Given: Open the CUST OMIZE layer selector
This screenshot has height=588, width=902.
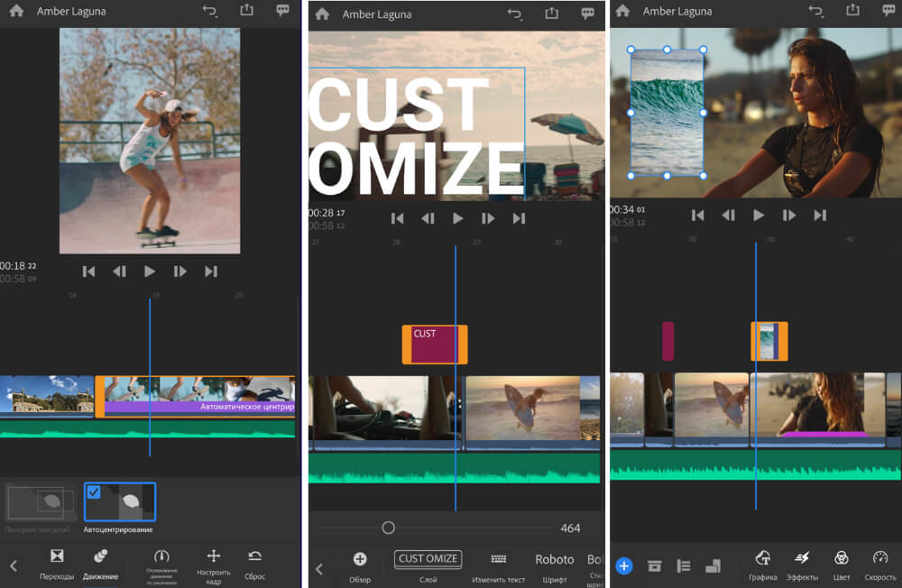Looking at the screenshot, I should [428, 558].
